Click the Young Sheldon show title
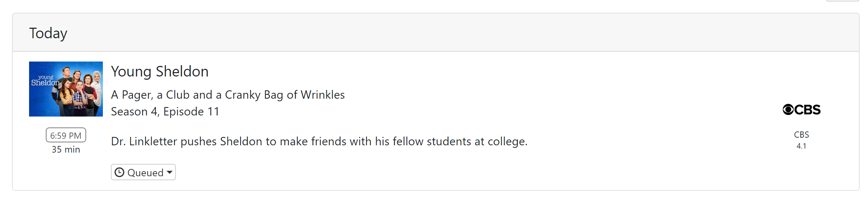 pyautogui.click(x=160, y=71)
